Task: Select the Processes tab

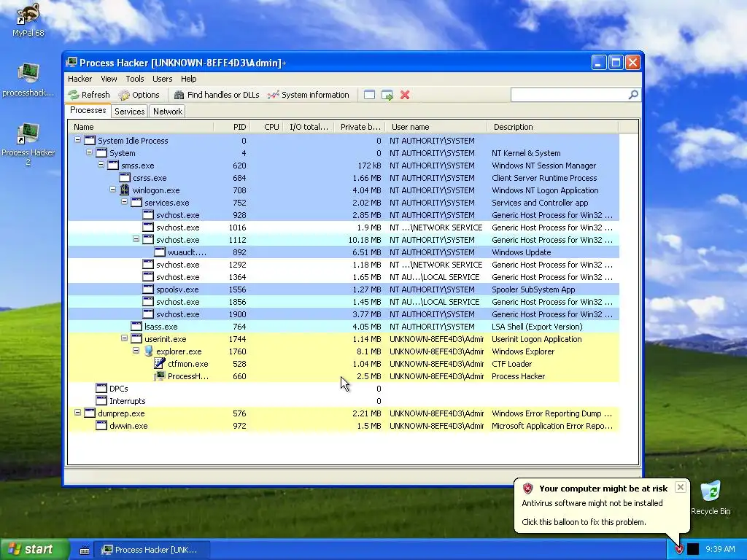Action: click(88, 110)
